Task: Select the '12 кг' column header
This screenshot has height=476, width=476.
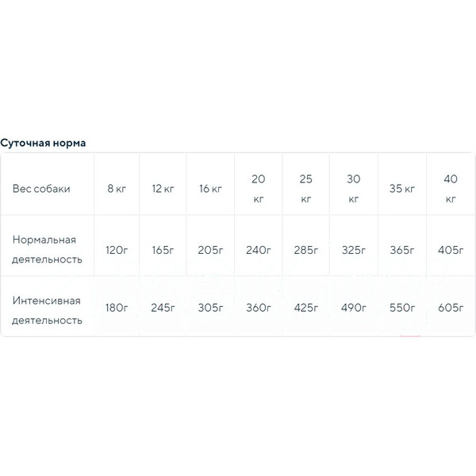Action: pos(163,189)
